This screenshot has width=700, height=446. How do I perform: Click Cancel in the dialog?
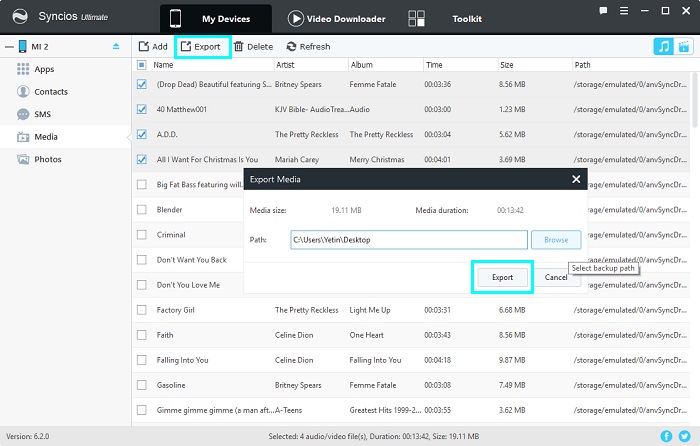coord(556,277)
